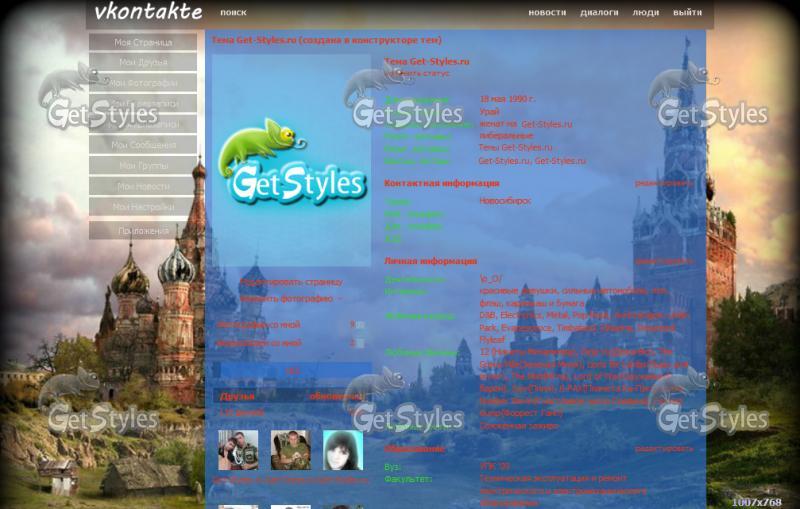Open новости in the top bar
Image resolution: width=800 pixels, height=509 pixels.
[547, 12]
